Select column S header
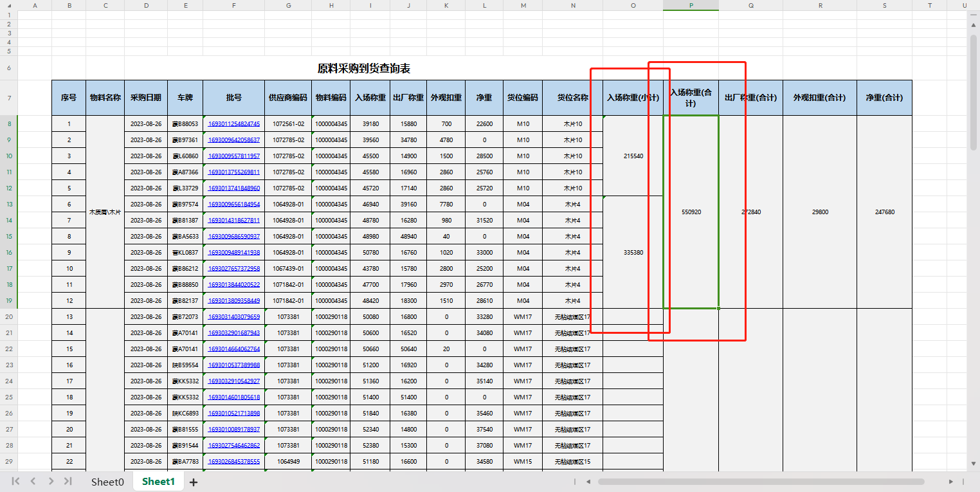Image resolution: width=980 pixels, height=492 pixels. [884, 5]
